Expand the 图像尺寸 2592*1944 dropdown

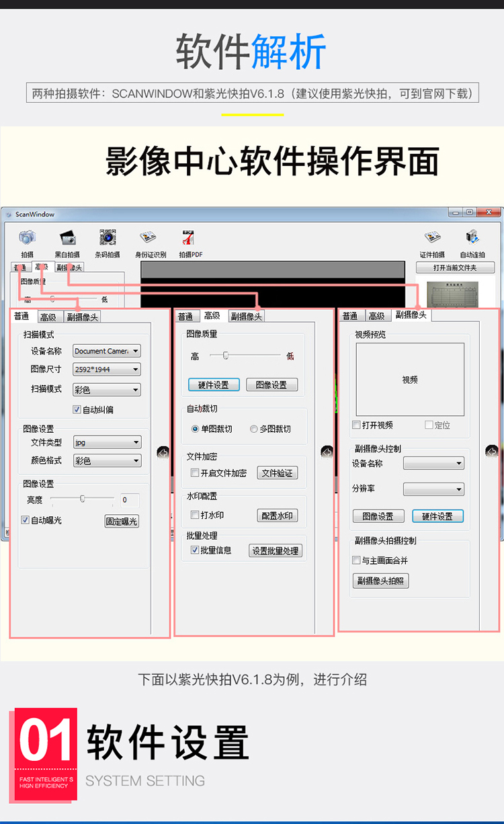point(107,369)
